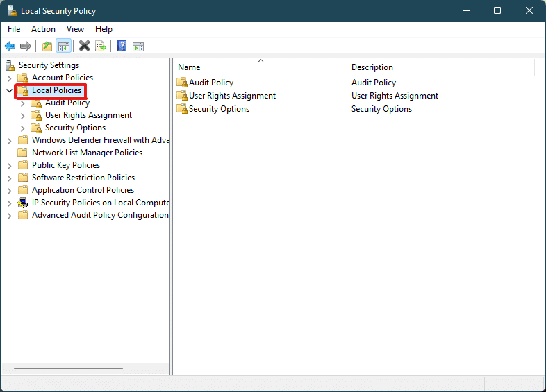Image resolution: width=546 pixels, height=392 pixels.
Task: Select Application Control Policies label
Action: pos(83,190)
